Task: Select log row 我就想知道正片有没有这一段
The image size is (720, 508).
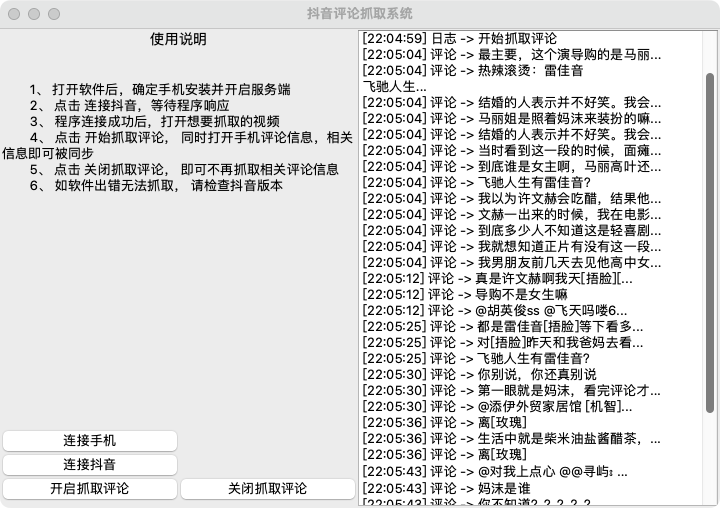Action: coord(512,247)
